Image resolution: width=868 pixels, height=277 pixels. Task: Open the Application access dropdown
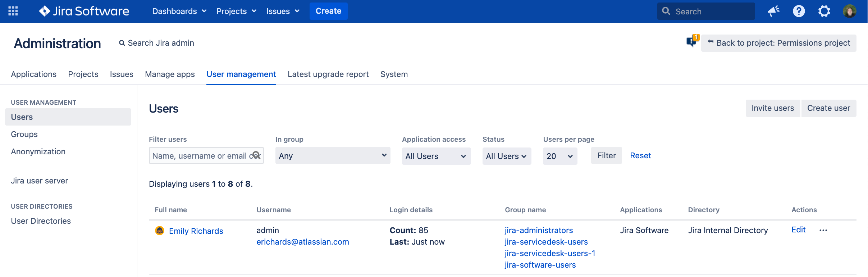click(x=436, y=156)
